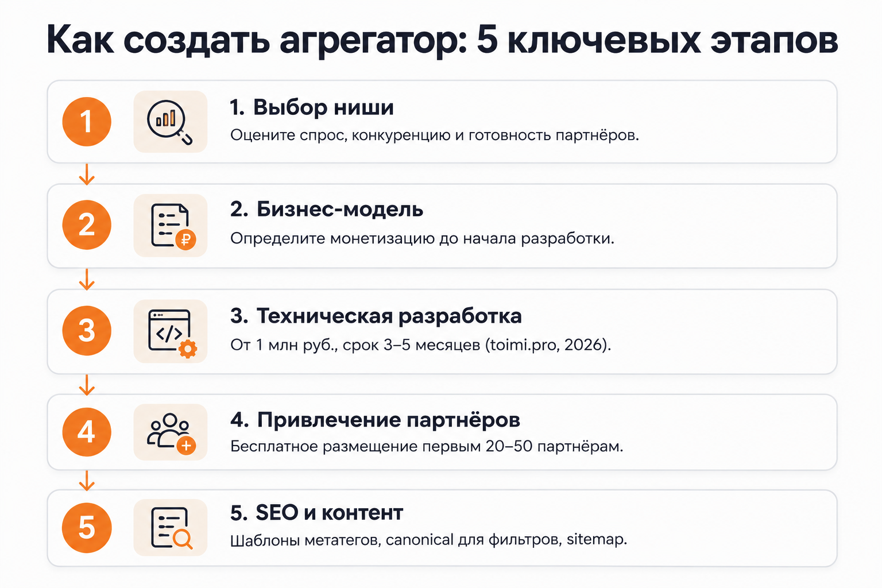This screenshot has height=588, width=882.
Task: Click the heading "1. Выбор ниши"
Action: pyautogui.click(x=312, y=107)
